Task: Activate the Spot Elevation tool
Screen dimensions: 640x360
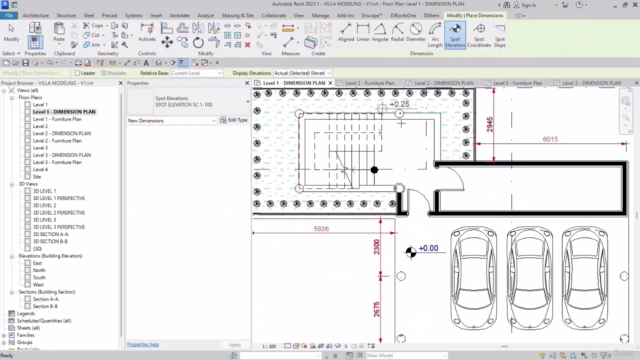Action: (455, 35)
